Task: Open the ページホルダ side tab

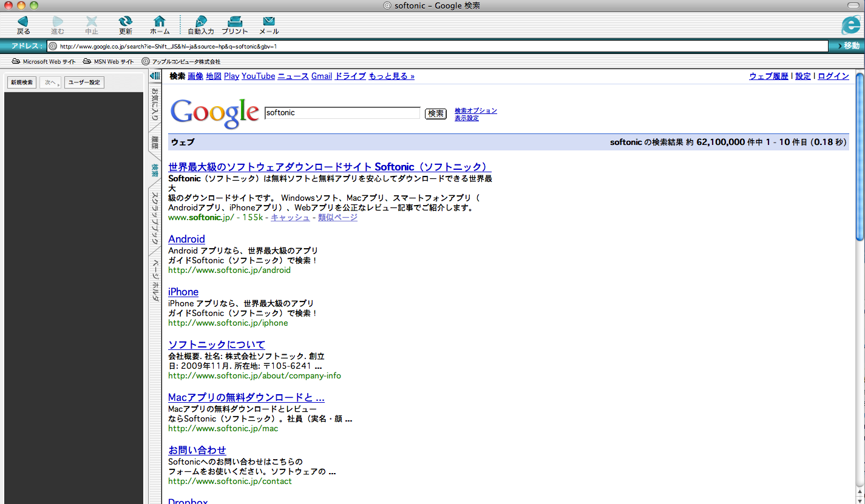Action: (155, 280)
